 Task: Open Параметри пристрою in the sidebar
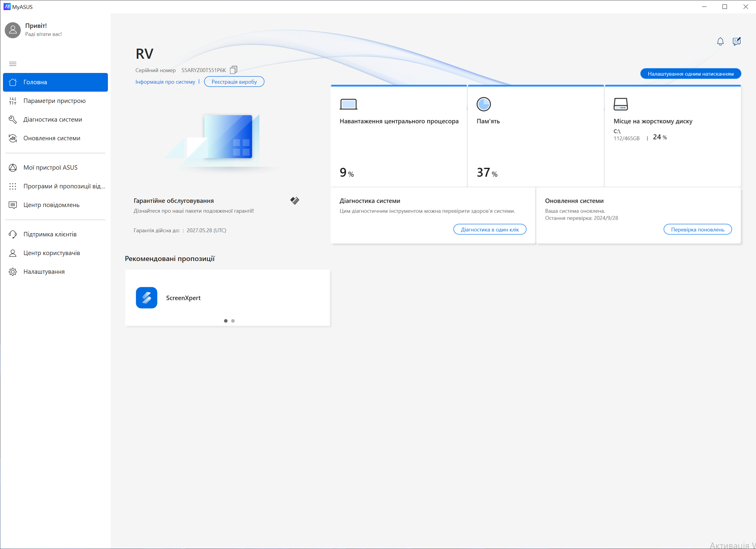click(x=54, y=101)
